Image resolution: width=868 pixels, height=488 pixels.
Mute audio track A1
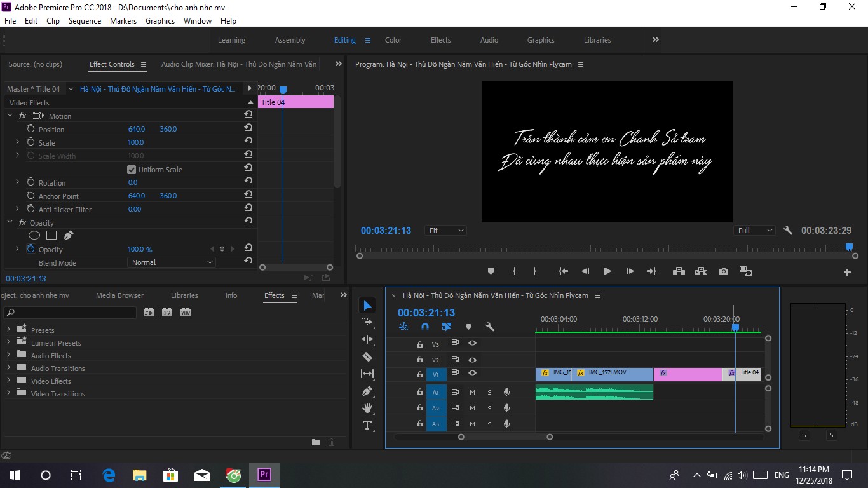tap(473, 392)
